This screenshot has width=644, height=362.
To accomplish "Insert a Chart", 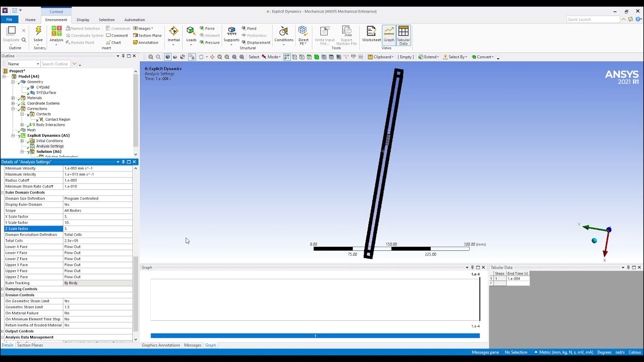I will (113, 42).
